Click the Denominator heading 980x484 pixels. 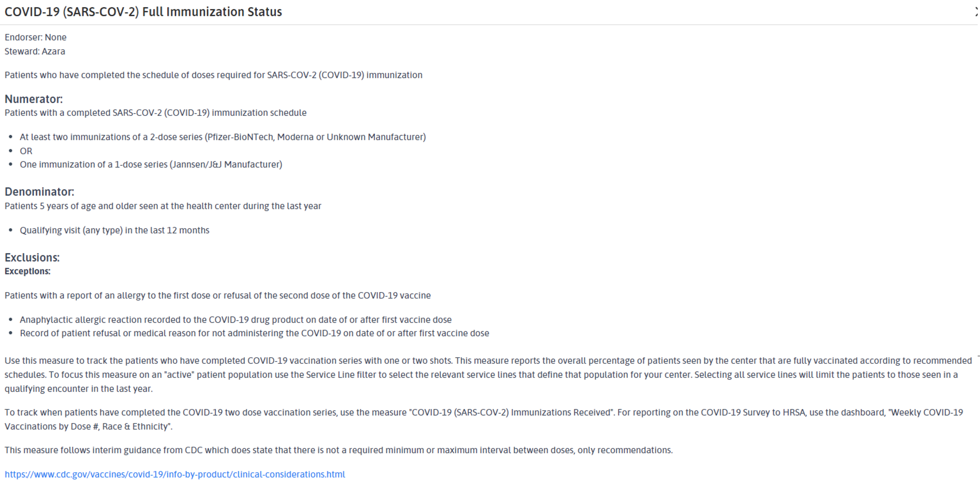point(39,192)
